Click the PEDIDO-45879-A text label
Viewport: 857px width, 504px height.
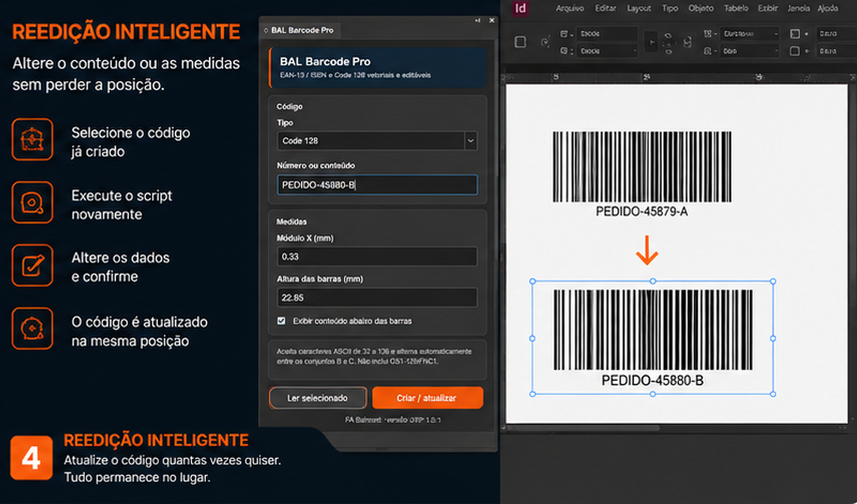(x=641, y=212)
